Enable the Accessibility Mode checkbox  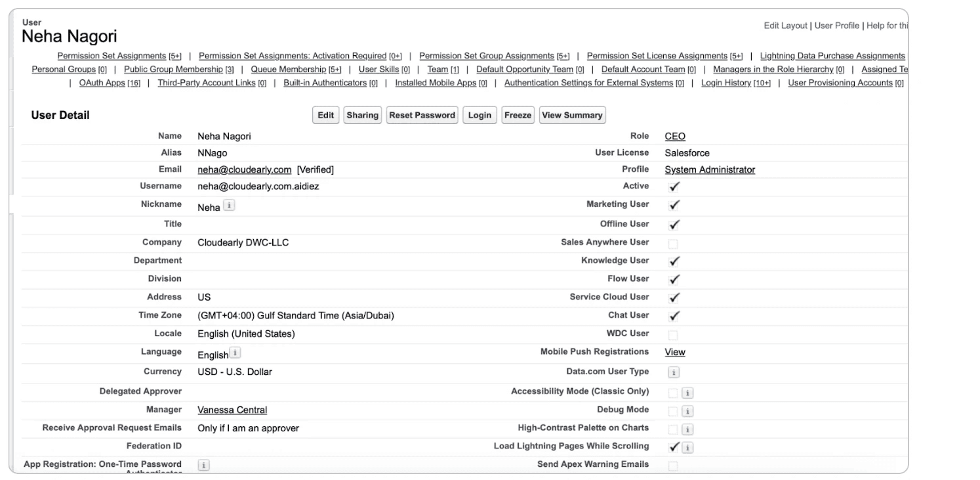(673, 393)
